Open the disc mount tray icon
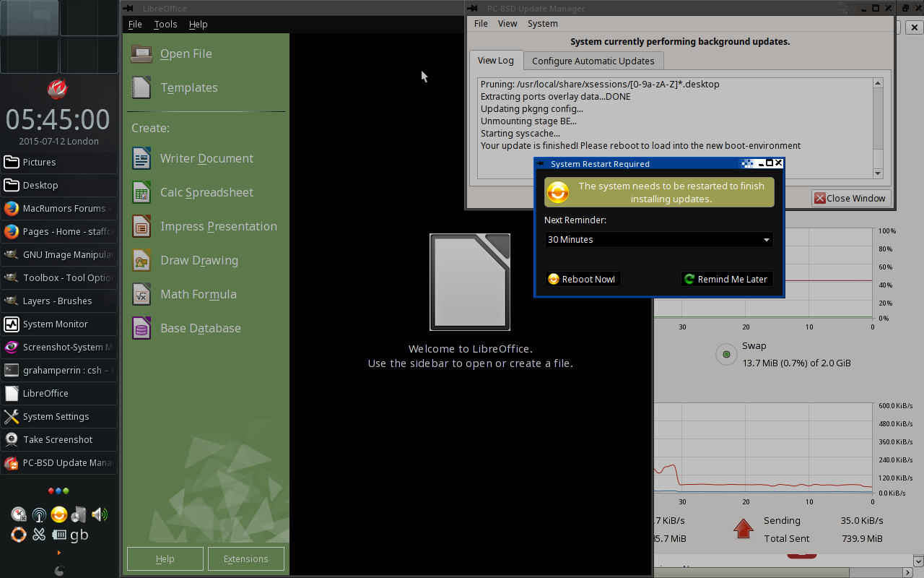The height and width of the screenshot is (578, 924). [x=79, y=514]
